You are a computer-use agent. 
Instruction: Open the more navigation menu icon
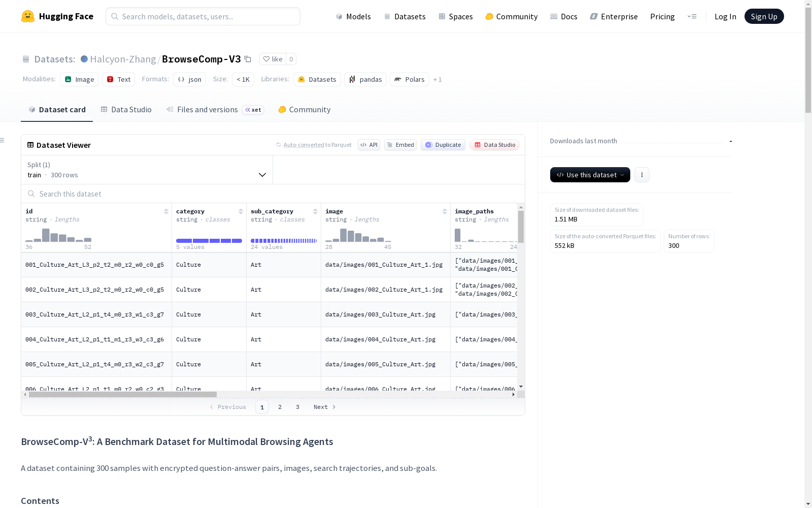point(692,16)
